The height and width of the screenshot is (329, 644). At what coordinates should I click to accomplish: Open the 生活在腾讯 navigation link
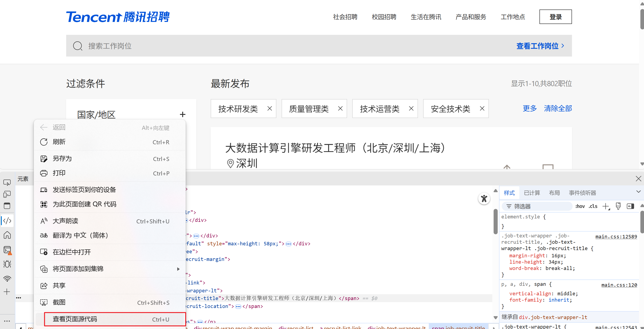(x=426, y=17)
